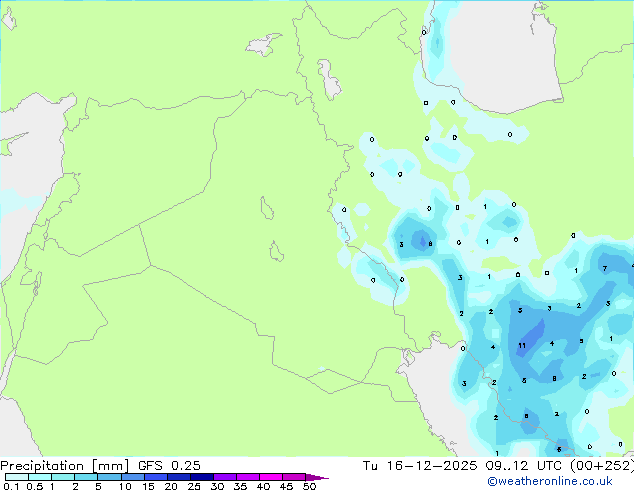
Task: Select the 35–40 mm violet legend swatch
Action: [x=248, y=477]
